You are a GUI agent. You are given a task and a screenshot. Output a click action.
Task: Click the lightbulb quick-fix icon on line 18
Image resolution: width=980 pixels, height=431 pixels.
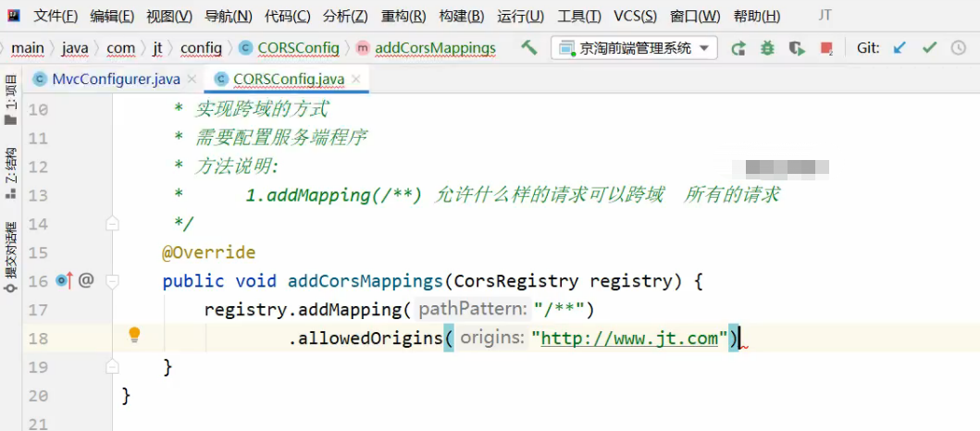click(134, 336)
